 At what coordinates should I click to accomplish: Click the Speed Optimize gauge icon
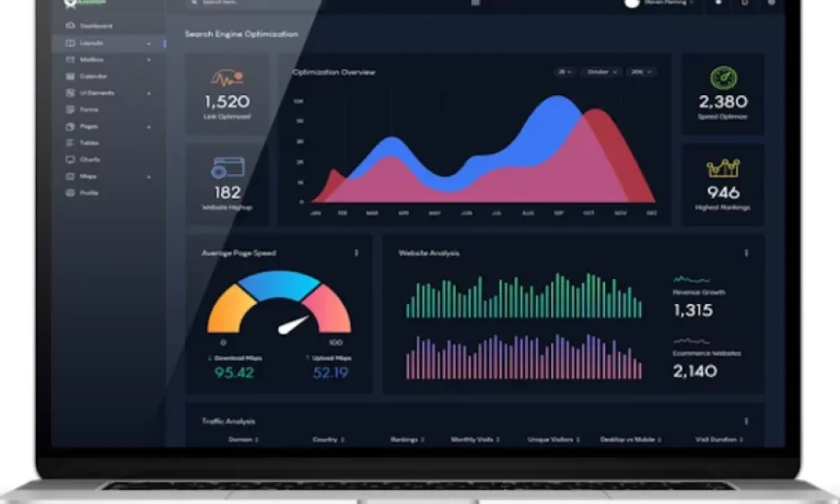(x=724, y=78)
